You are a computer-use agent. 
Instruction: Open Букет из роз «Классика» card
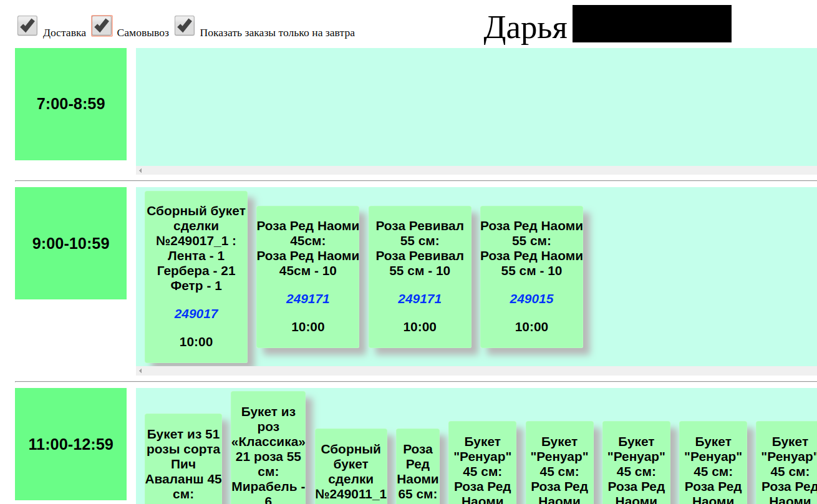pos(268,449)
